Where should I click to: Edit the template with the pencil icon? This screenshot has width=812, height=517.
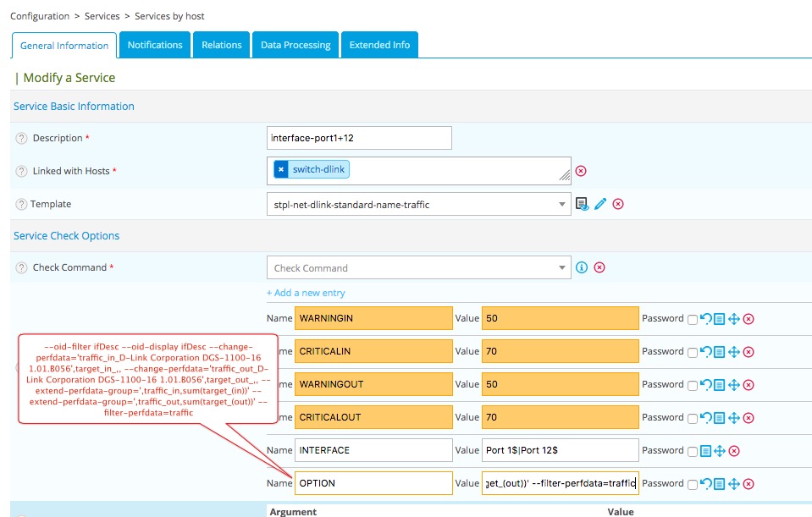(x=600, y=204)
